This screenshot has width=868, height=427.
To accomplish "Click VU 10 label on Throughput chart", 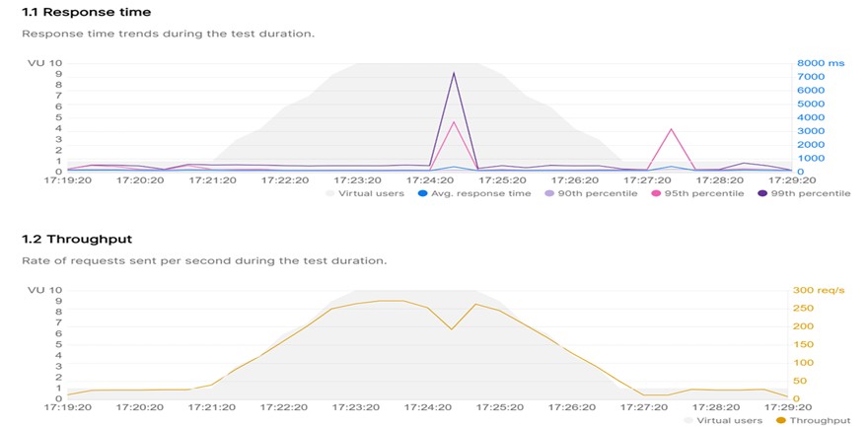I will click(x=44, y=290).
